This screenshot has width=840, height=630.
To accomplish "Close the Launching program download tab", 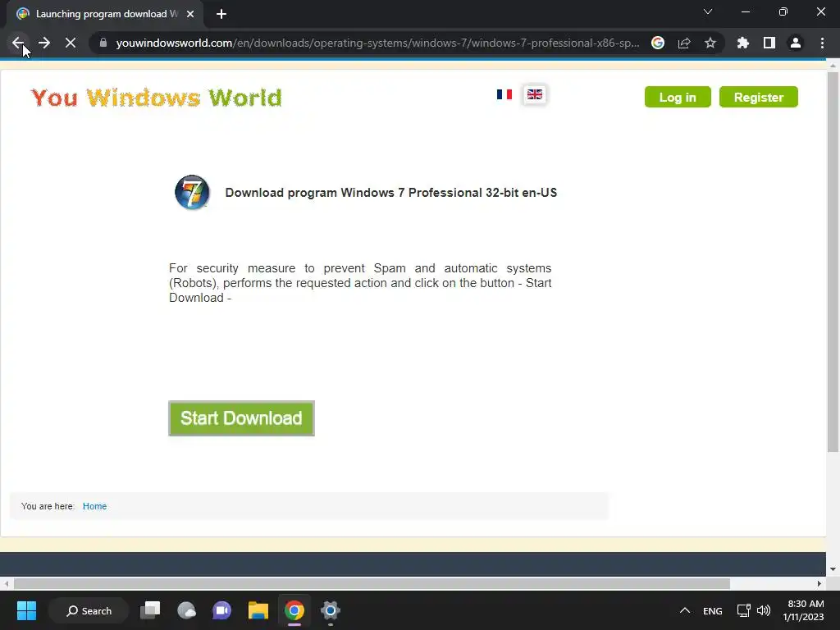I will point(190,14).
